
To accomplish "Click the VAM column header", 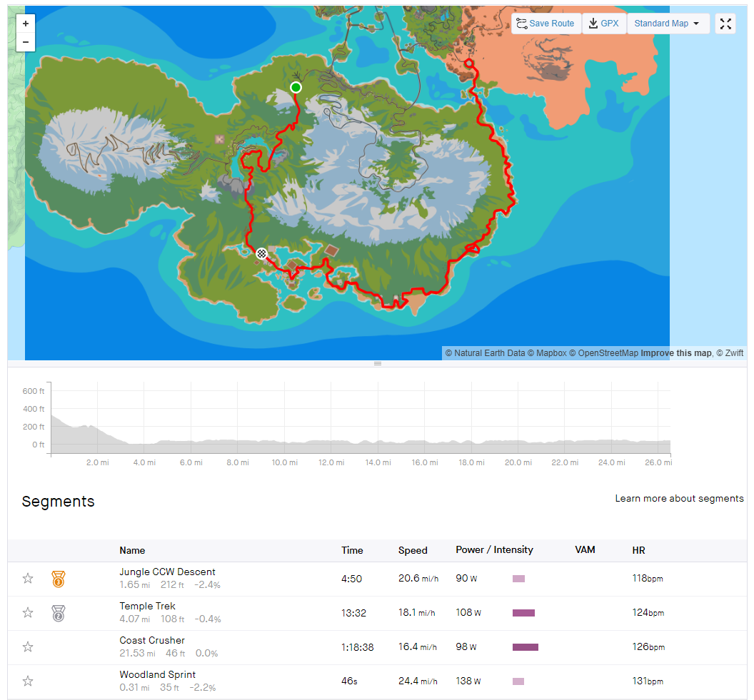I will pos(585,549).
